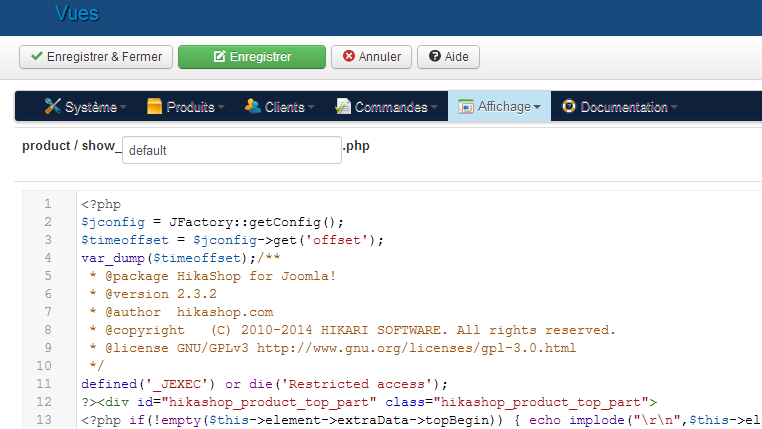Click the Documentation lifebuoy icon
The width and height of the screenshot is (762, 429).
(x=569, y=106)
